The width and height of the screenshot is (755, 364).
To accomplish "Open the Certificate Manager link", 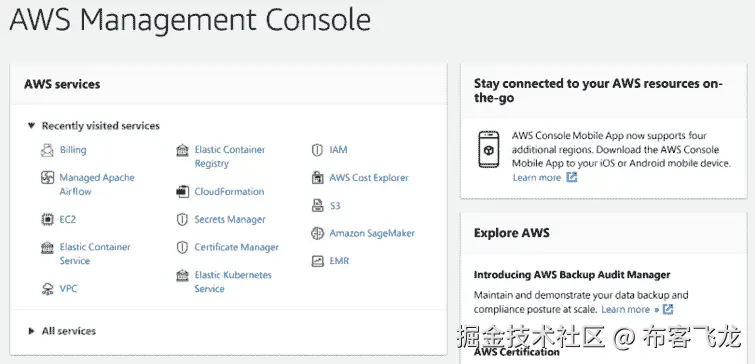I will [x=236, y=247].
